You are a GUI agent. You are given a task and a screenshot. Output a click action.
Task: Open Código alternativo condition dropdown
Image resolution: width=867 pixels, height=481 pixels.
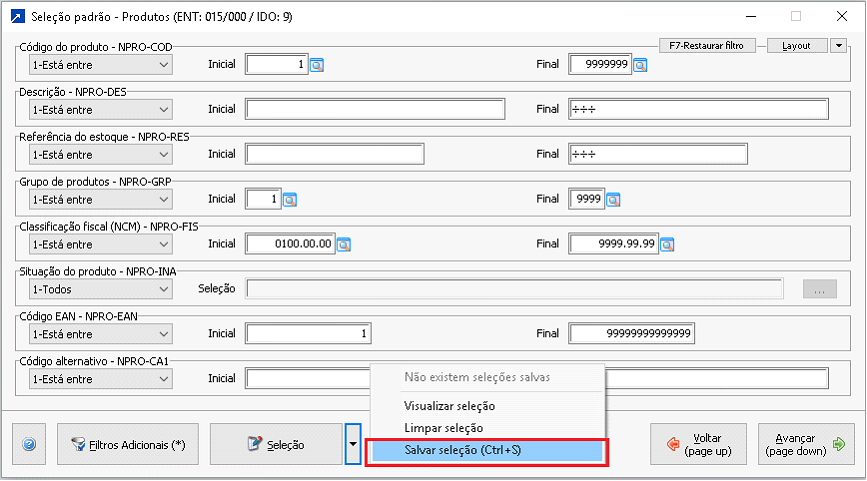coord(101,379)
